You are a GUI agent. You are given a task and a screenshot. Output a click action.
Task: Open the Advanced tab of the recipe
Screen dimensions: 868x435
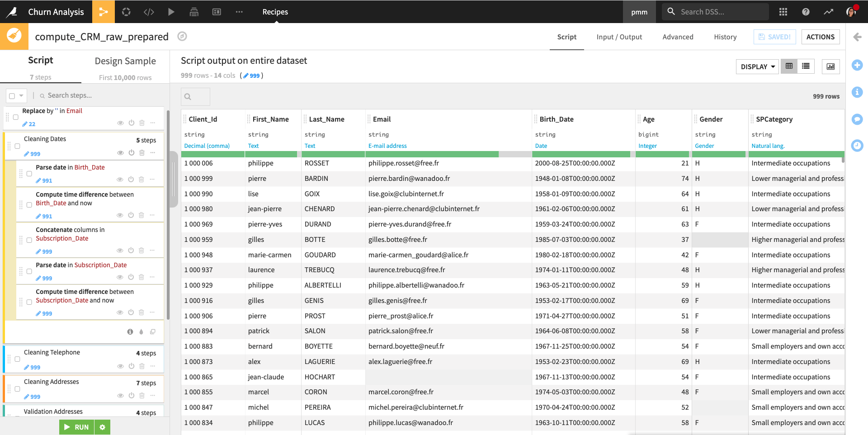[678, 37]
